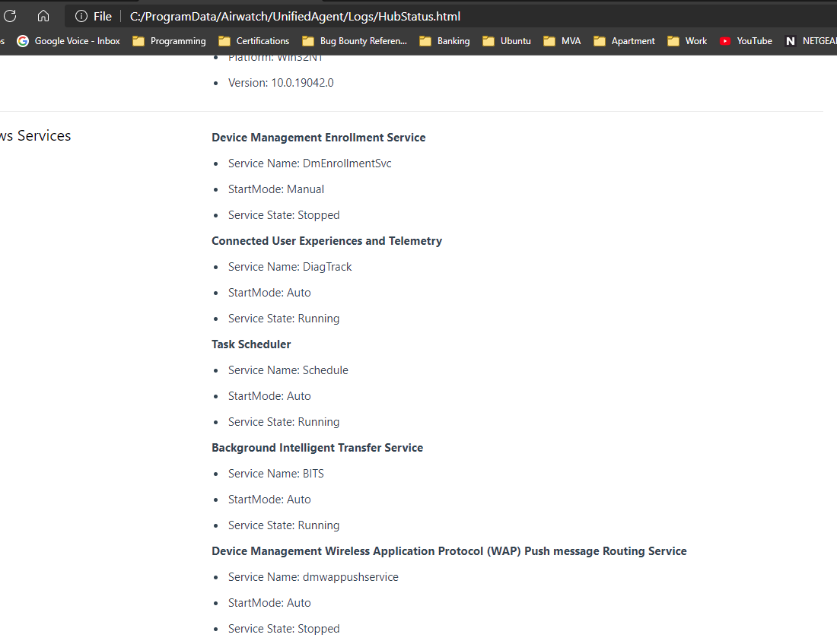Click 'Service State: Running' under Schedule service
837x644 pixels.
click(284, 422)
